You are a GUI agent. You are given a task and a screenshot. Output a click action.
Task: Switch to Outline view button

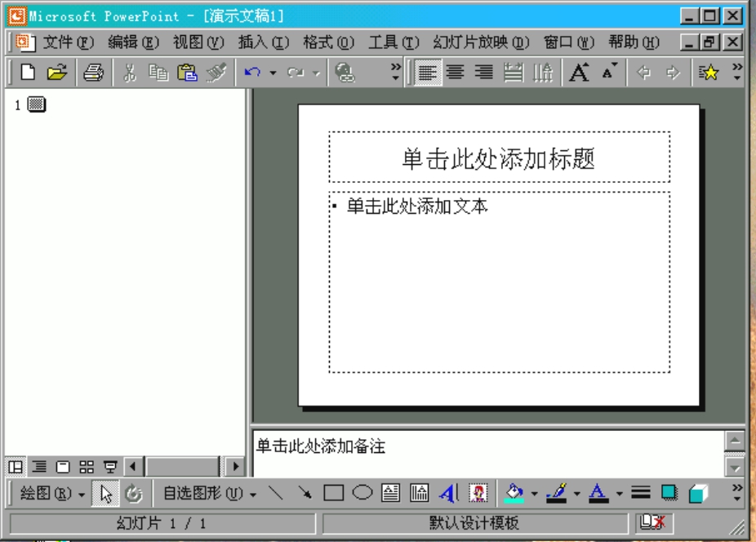click(39, 466)
